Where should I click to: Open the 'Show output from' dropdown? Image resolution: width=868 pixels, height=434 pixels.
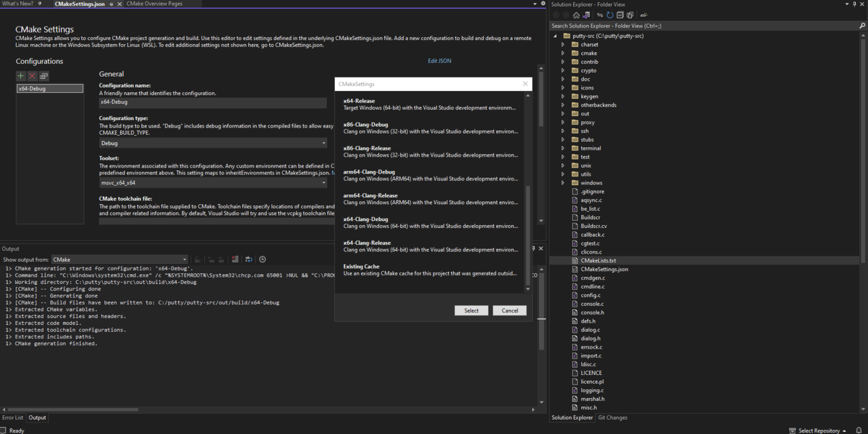point(184,259)
